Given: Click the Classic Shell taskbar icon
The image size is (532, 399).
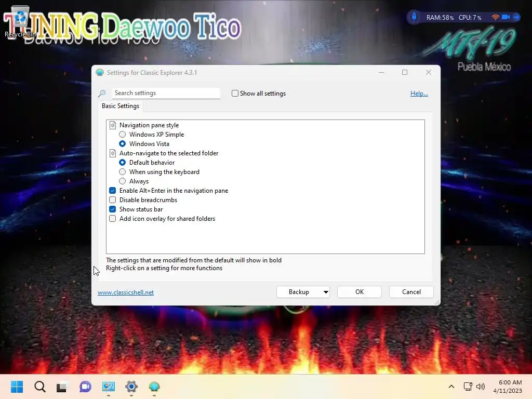Looking at the screenshot, I should tap(154, 387).
